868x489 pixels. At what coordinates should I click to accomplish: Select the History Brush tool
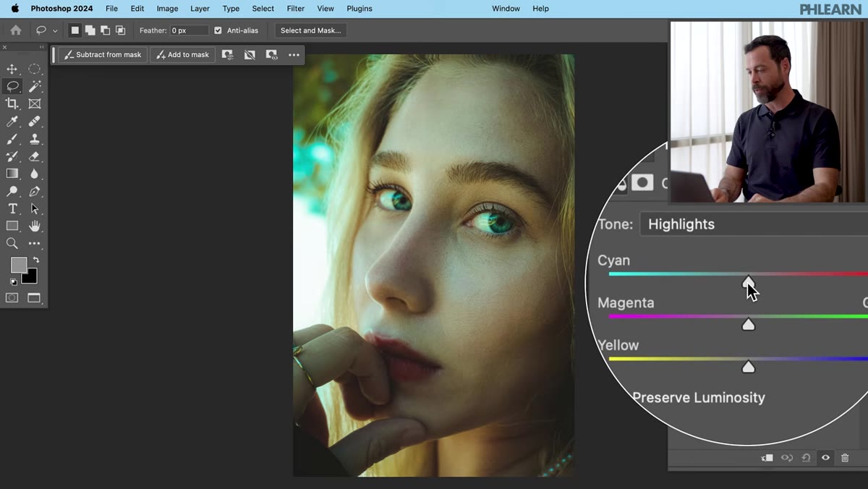pos(12,156)
